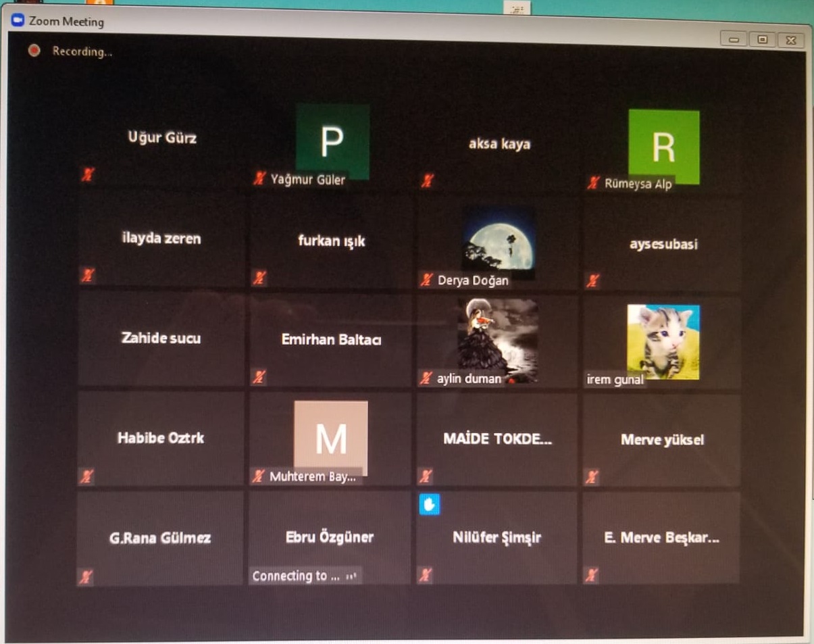Click muted mic icon next to Rümeysa Alp
This screenshot has width=814, height=644.
(x=593, y=182)
